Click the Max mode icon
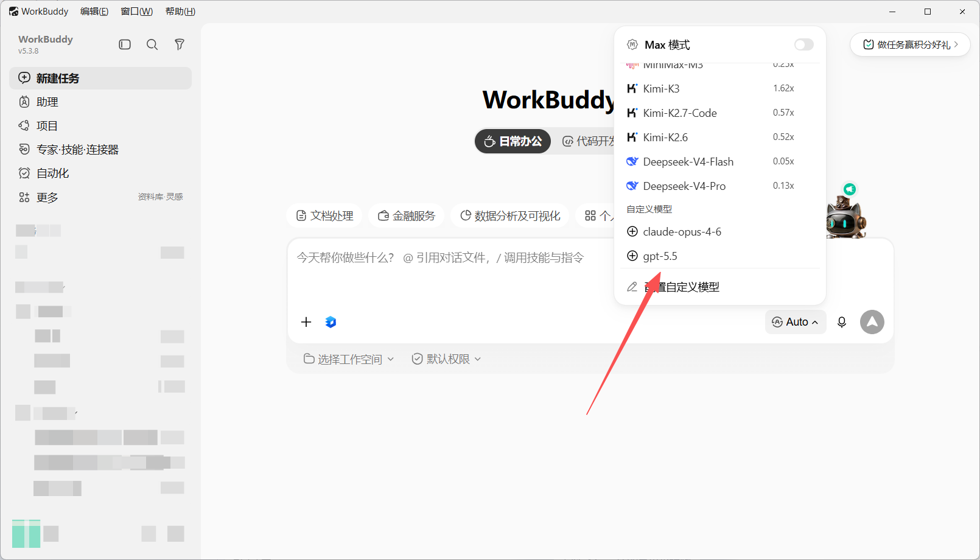980x560 pixels. click(x=632, y=44)
